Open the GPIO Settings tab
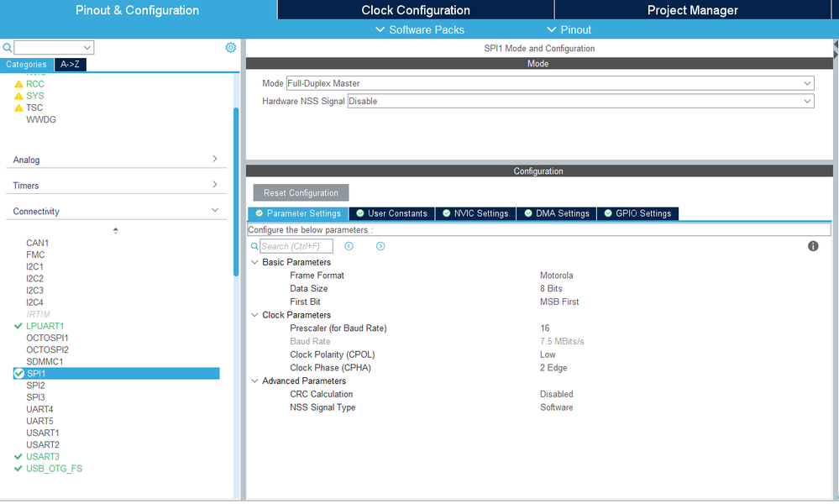839x504 pixels. click(x=637, y=213)
